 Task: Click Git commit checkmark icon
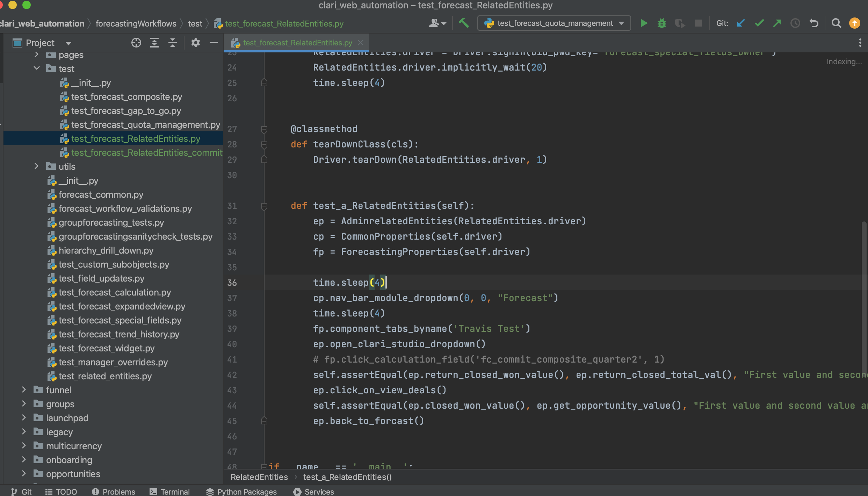[759, 23]
